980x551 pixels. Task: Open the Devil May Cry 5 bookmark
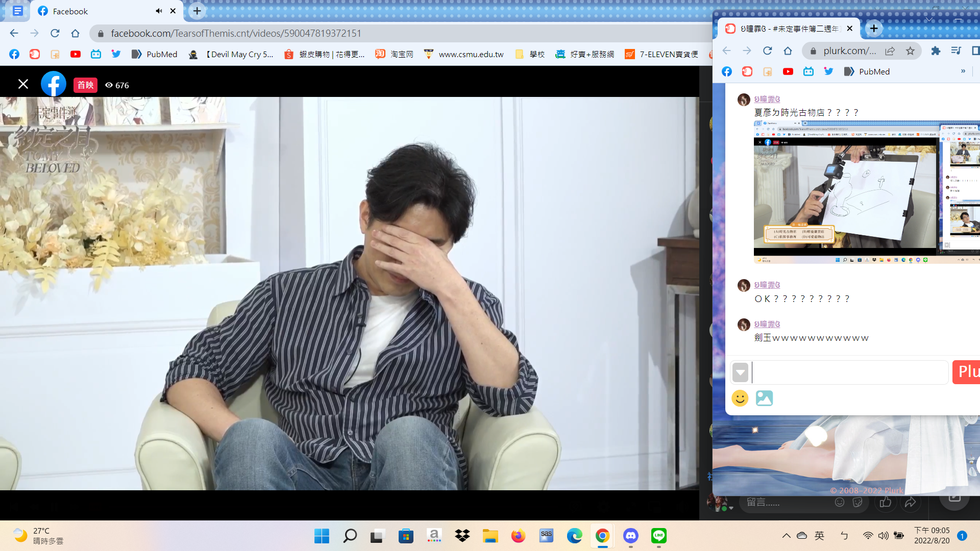tap(231, 54)
